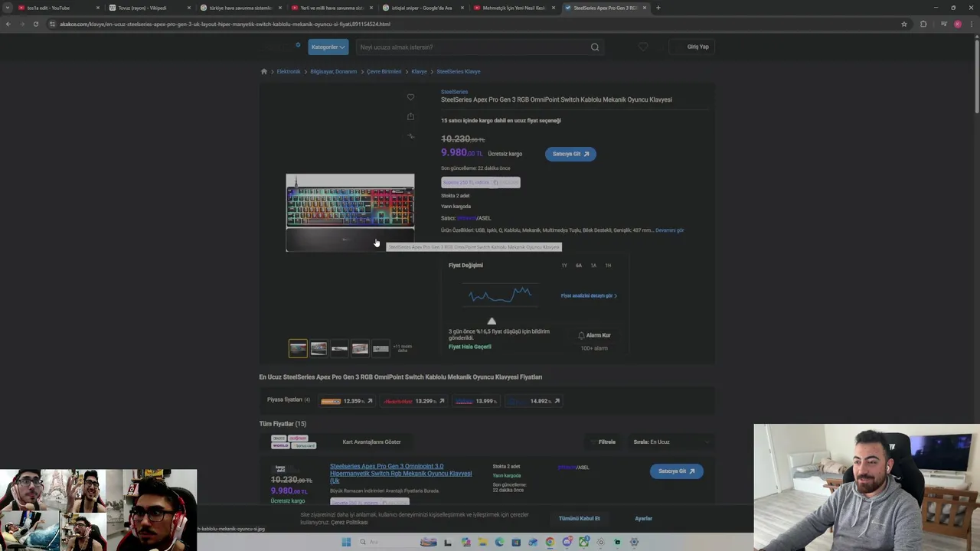Screen dimensions: 980x551
Task: Open SteelSeries brand link above title
Action: (x=454, y=92)
